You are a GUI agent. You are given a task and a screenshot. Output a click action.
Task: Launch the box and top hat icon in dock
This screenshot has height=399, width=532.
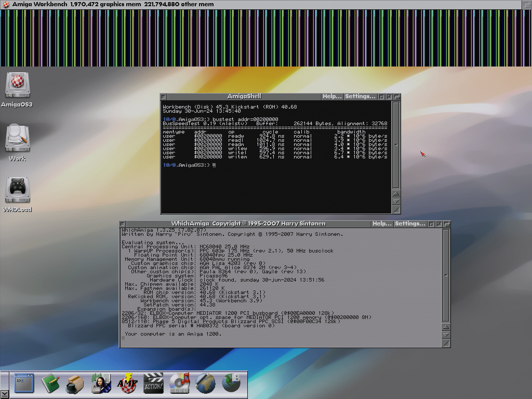[75, 384]
